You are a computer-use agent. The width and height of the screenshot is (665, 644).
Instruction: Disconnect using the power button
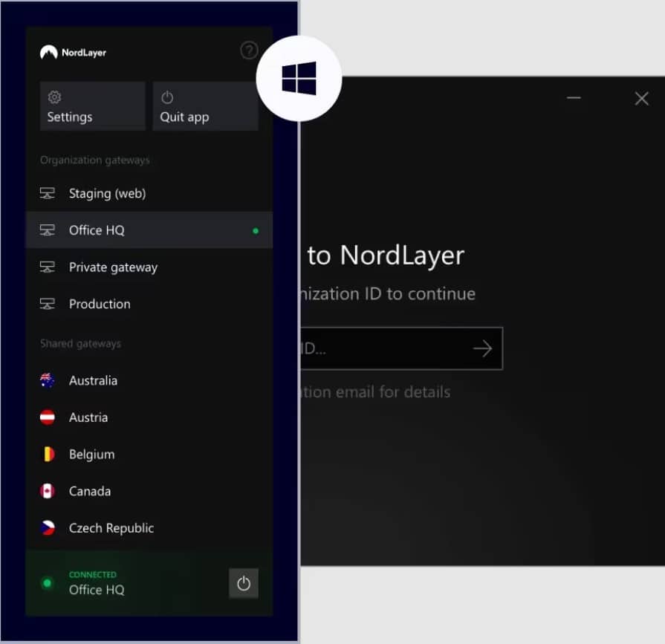(244, 583)
